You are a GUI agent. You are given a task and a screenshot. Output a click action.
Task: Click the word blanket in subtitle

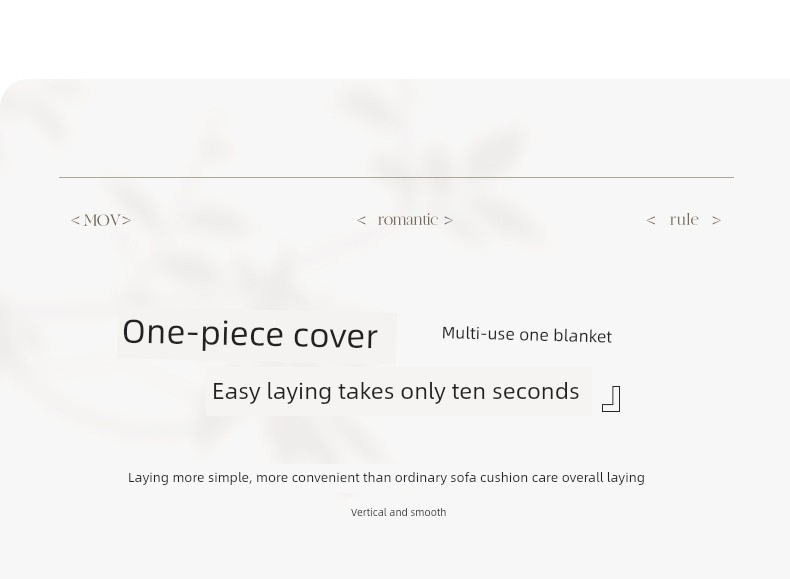coord(582,336)
